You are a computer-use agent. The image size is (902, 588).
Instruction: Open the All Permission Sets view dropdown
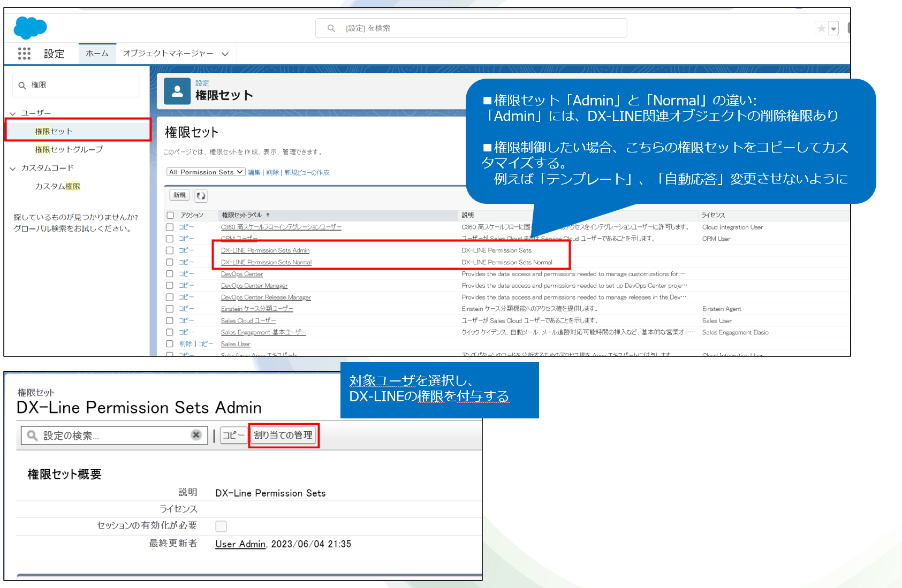pos(206,172)
